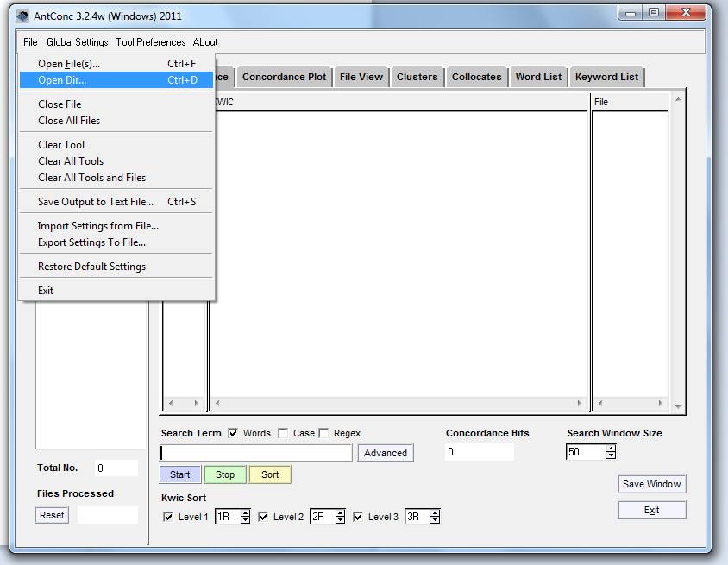Disable Level 2 in Kwic Sort

click(x=264, y=516)
